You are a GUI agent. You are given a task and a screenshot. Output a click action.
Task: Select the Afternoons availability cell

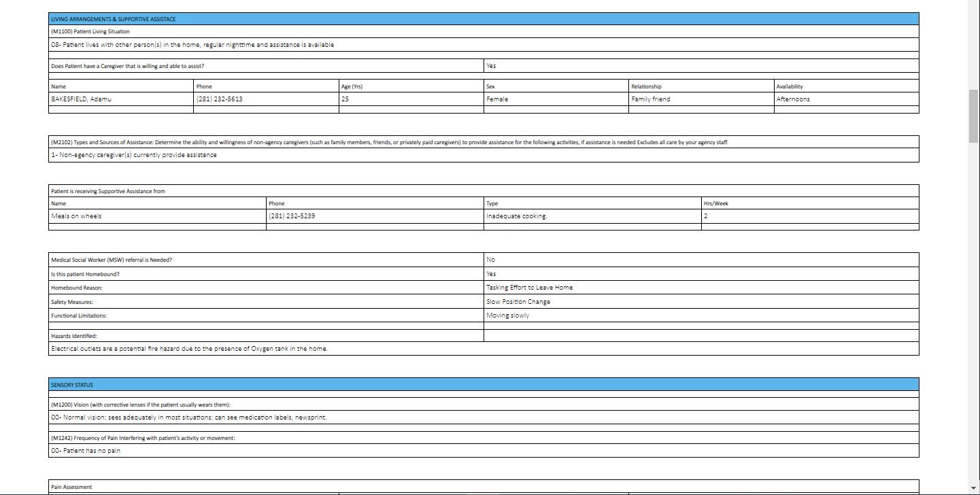tap(793, 99)
